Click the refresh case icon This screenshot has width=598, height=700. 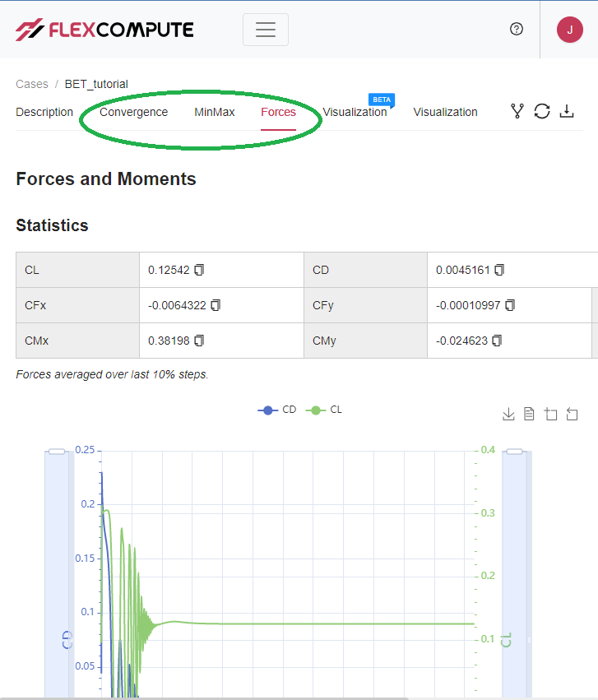point(542,111)
